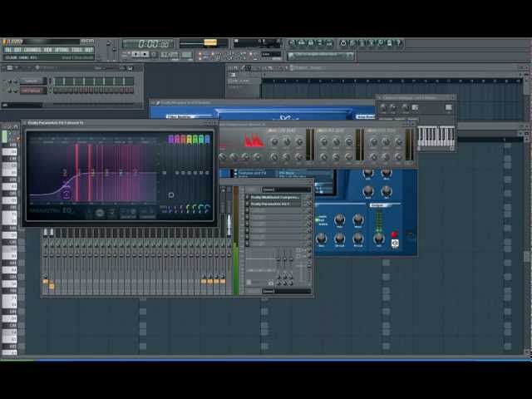Viewport: 532px width, 399px height.
Task: Click the Fruity Multiband Compressor effect slot
Action: 275,197
